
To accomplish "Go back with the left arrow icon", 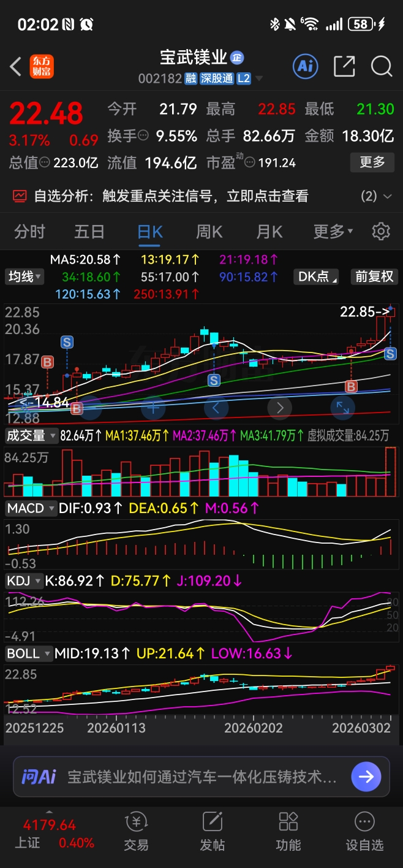I will point(16,66).
